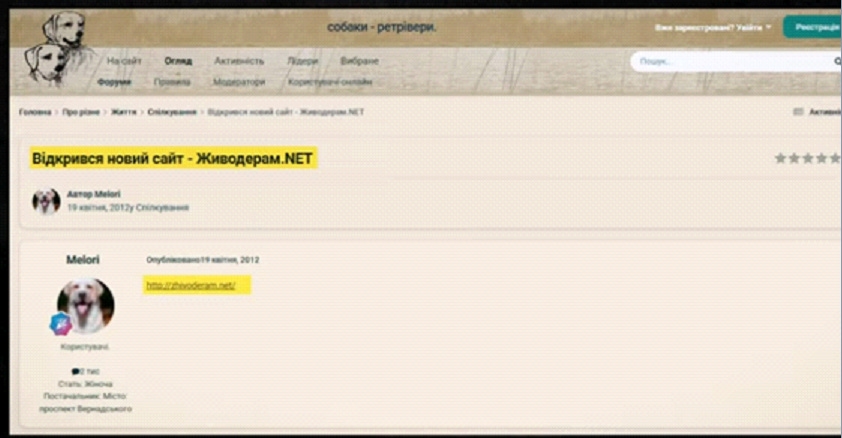Image resolution: width=842 pixels, height=438 pixels.
Task: Click the topic star rating
Action: [x=806, y=158]
